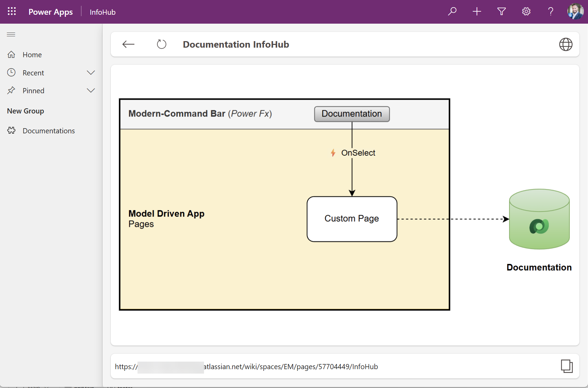Expand the Pinned chevron

tap(91, 90)
